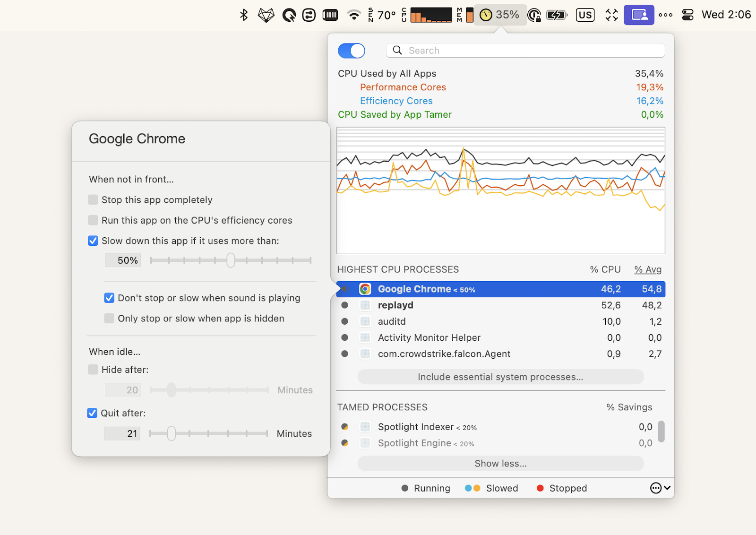
Task: Click inside the Search field
Action: (x=520, y=50)
